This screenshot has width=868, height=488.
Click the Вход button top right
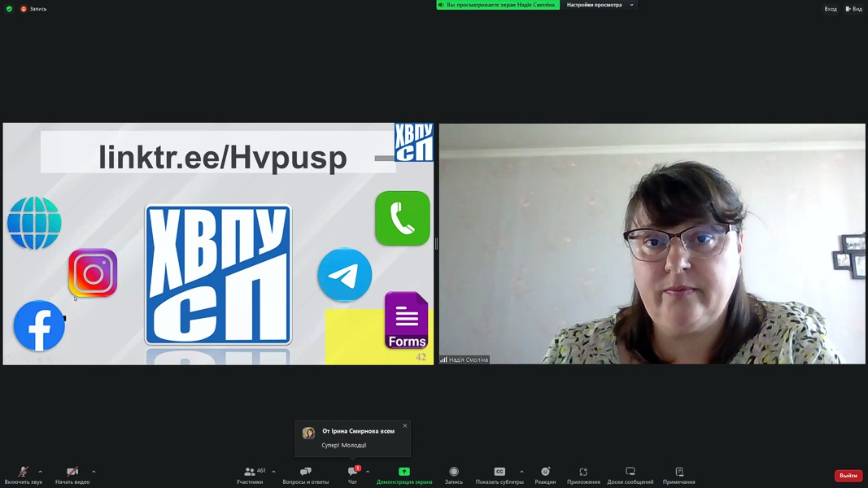pyautogui.click(x=831, y=9)
